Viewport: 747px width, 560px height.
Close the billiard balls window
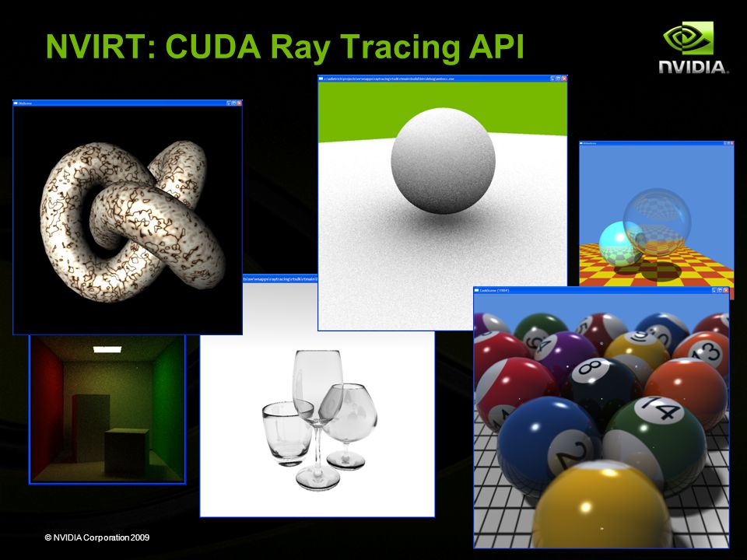(x=726, y=290)
